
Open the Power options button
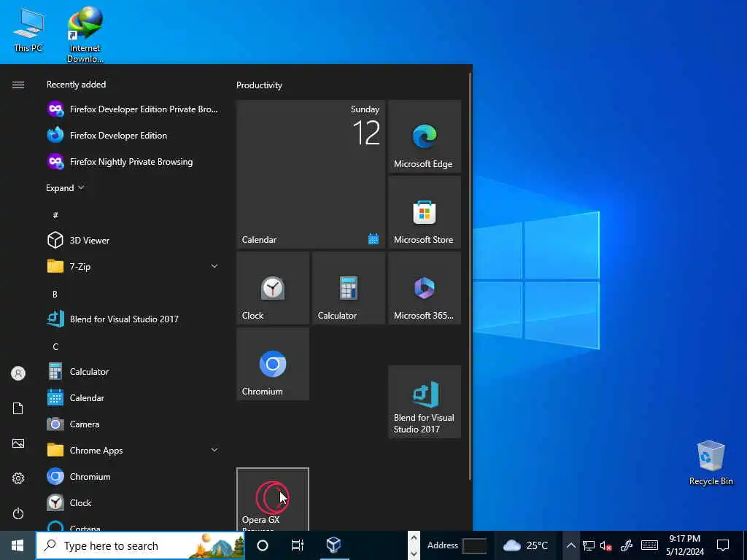point(18,513)
